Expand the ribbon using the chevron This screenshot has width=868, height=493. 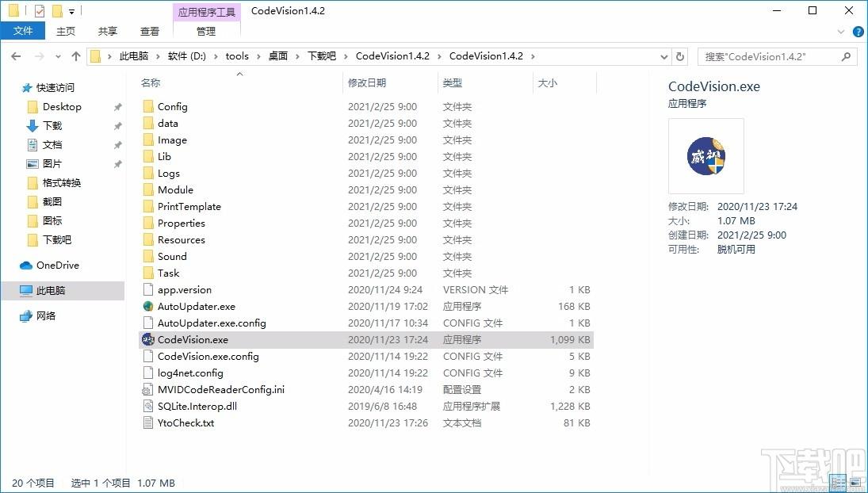[x=843, y=32]
